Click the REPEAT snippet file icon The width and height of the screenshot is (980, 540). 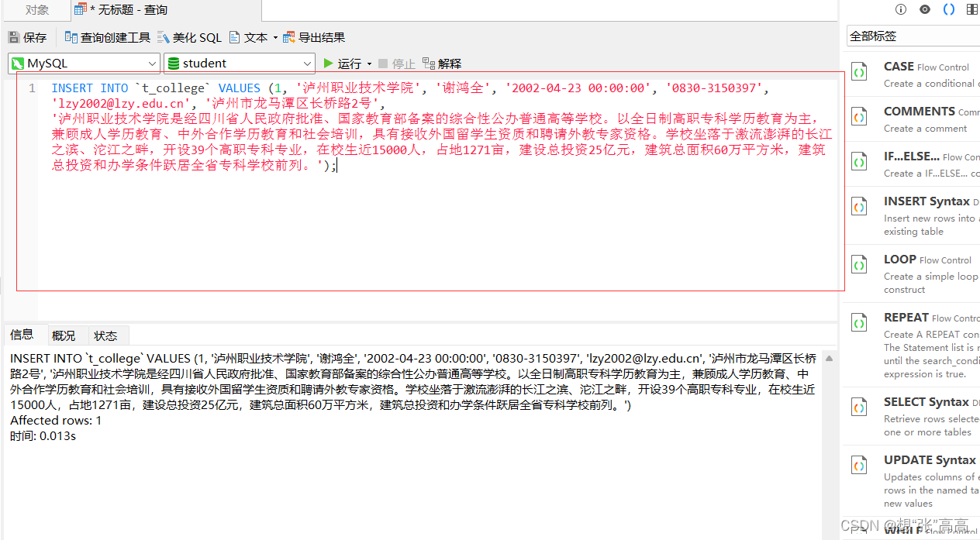tap(859, 324)
